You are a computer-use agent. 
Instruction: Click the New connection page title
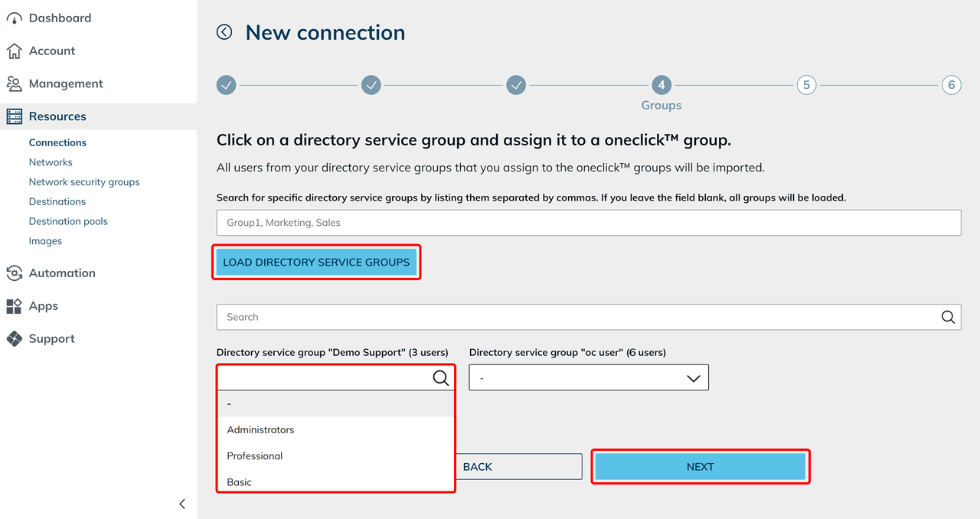pyautogui.click(x=325, y=32)
